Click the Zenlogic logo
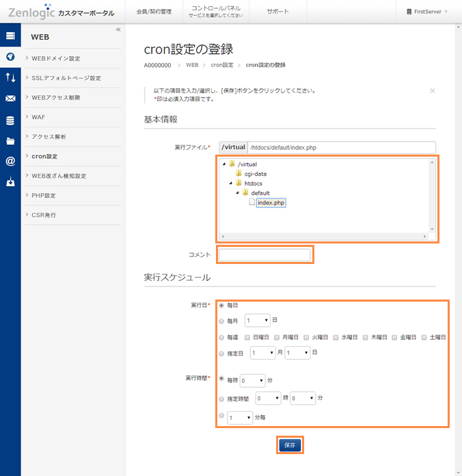 tap(31, 12)
